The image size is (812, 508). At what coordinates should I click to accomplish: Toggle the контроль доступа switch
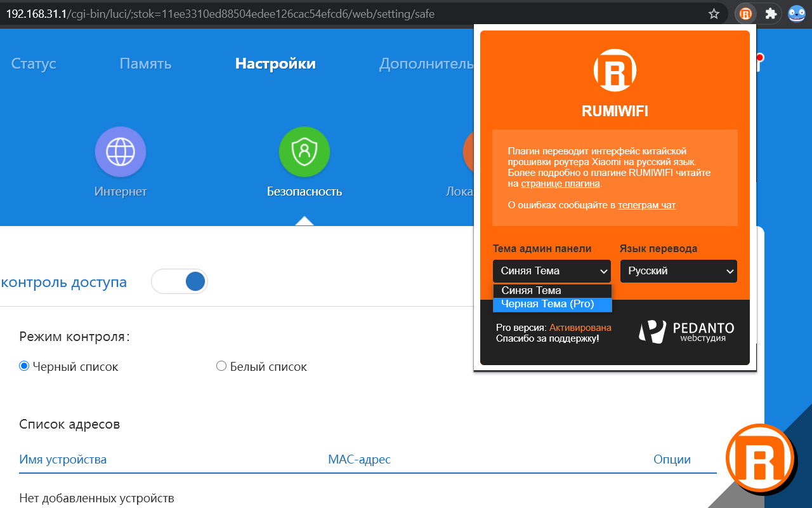coord(180,281)
